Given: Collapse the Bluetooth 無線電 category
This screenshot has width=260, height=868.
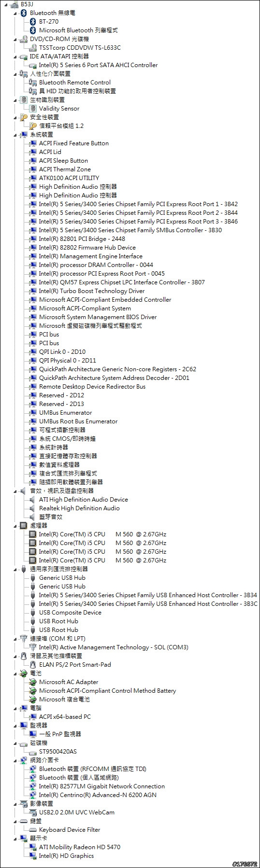Looking at the screenshot, I should tap(15, 13).
